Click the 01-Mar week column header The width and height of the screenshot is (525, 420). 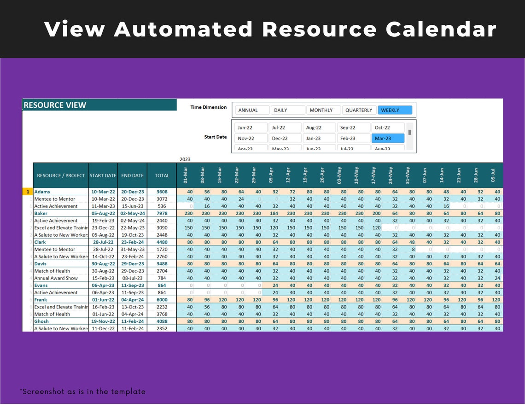coord(185,175)
